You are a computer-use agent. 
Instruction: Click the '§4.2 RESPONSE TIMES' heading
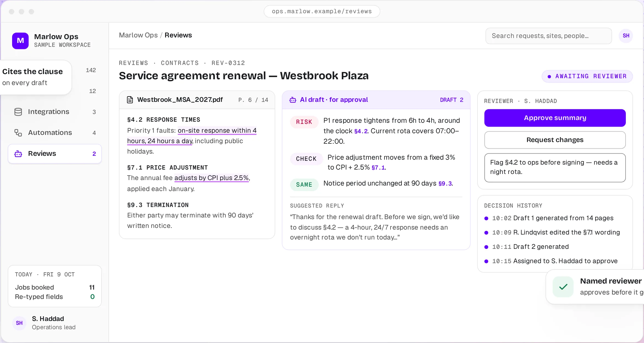pyautogui.click(x=163, y=120)
